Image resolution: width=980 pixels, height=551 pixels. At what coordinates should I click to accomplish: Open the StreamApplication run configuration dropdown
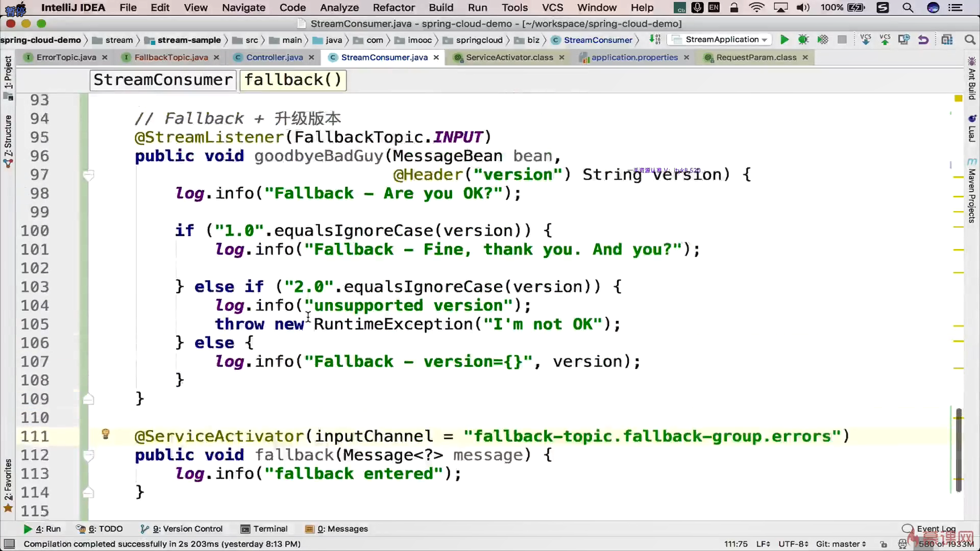[x=721, y=40]
